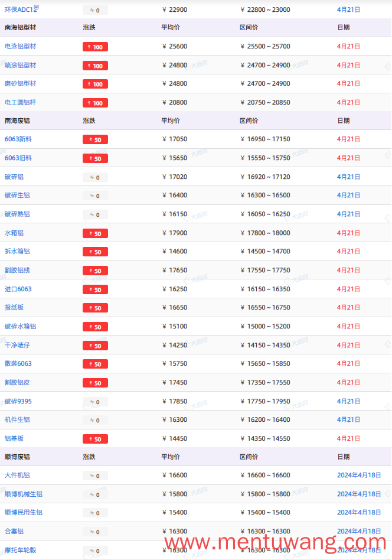The height and width of the screenshot is (560, 392).
Task: Click the ↑50 badge in 拆水箱铝 row
Action: (x=95, y=252)
